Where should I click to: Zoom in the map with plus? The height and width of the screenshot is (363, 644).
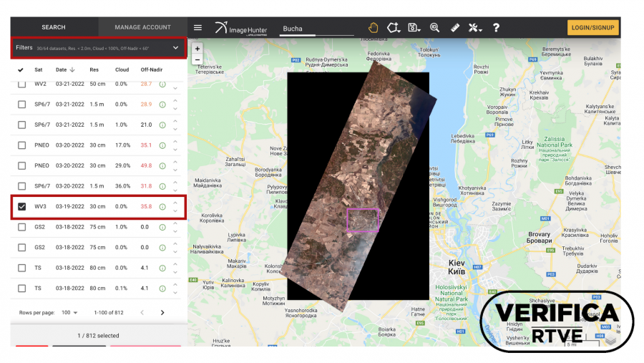tap(197, 49)
